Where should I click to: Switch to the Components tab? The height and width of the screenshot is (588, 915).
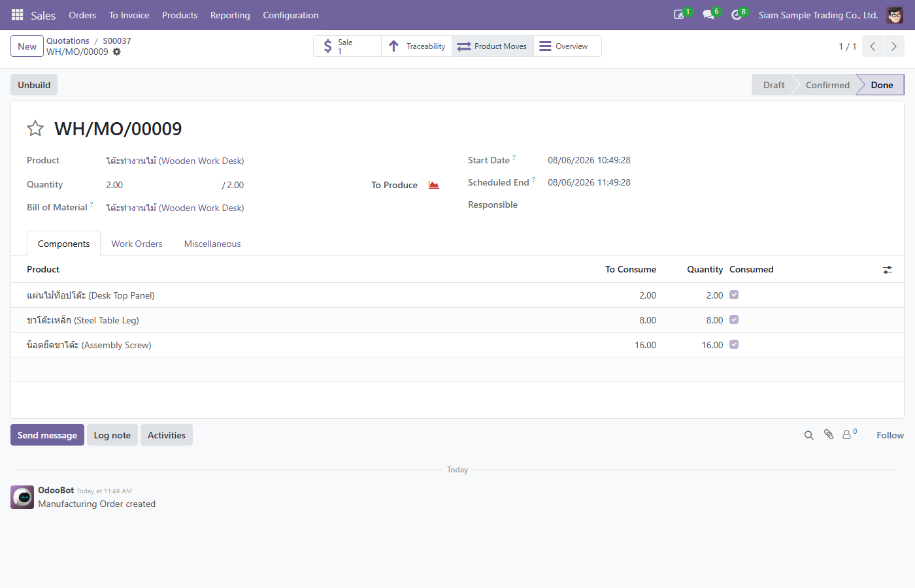(63, 244)
